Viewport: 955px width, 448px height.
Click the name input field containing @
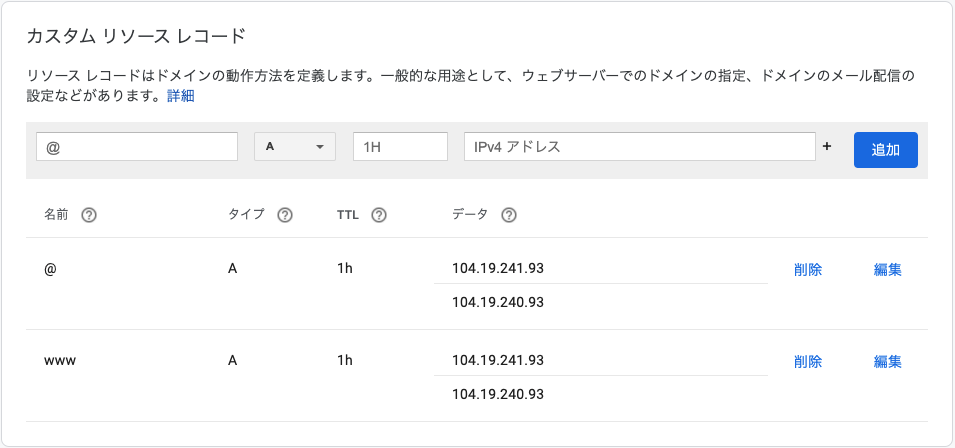coord(137,147)
